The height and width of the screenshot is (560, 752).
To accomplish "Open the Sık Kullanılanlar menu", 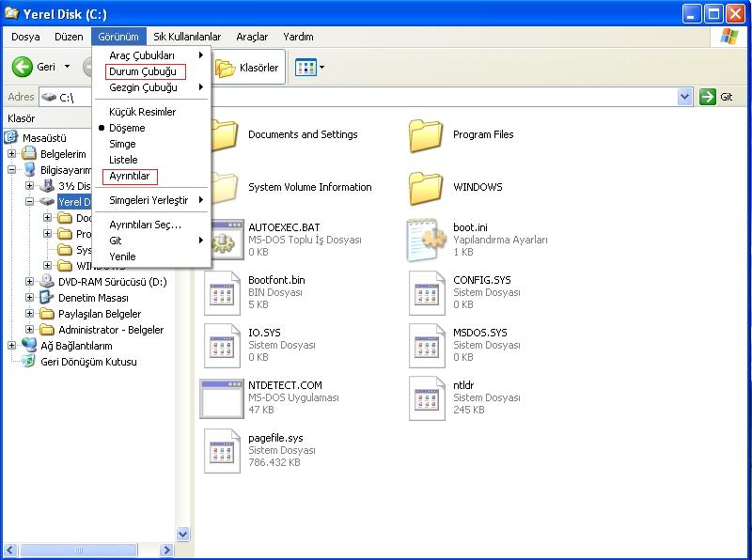I will click(x=187, y=37).
